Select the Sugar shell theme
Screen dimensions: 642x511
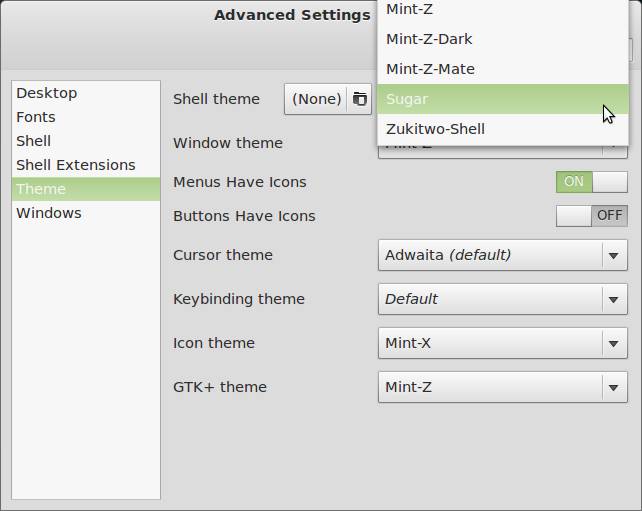[x=502, y=99]
